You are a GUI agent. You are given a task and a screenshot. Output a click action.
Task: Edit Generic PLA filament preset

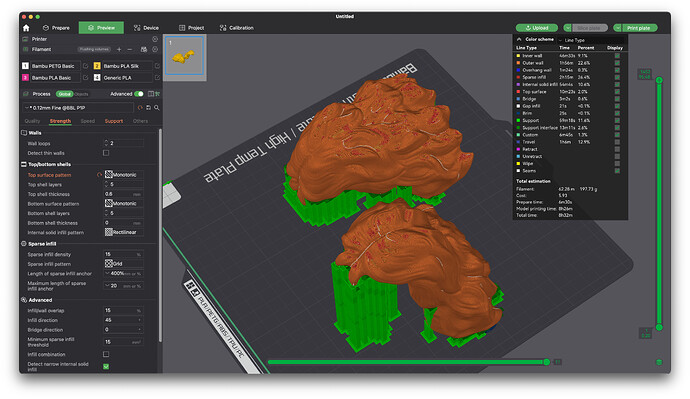157,78
